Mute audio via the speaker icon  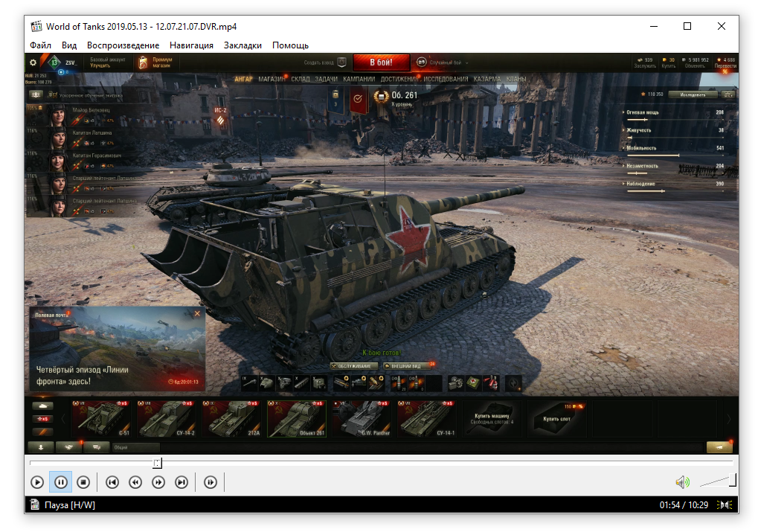click(682, 481)
